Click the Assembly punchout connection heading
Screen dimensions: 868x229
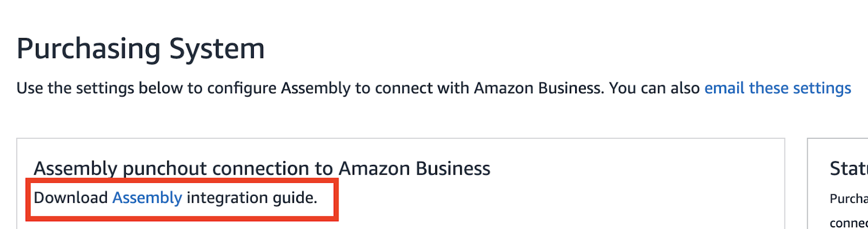click(x=262, y=168)
